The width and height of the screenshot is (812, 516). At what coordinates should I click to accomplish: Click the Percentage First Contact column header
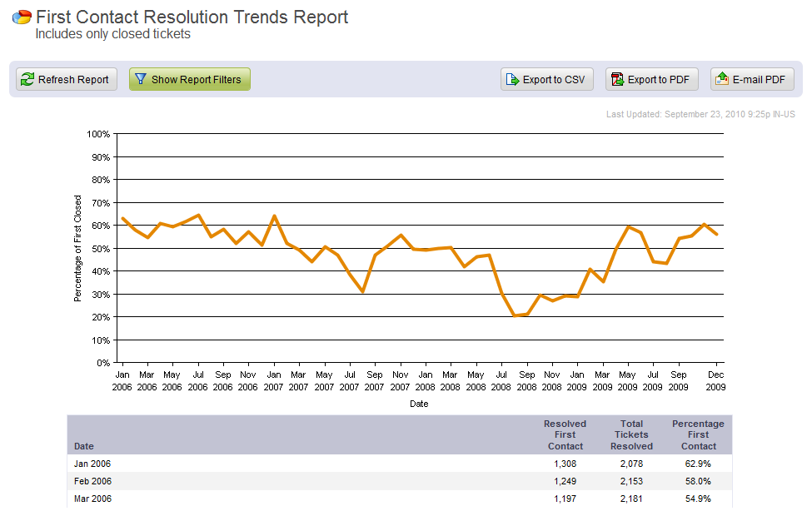coord(698,434)
